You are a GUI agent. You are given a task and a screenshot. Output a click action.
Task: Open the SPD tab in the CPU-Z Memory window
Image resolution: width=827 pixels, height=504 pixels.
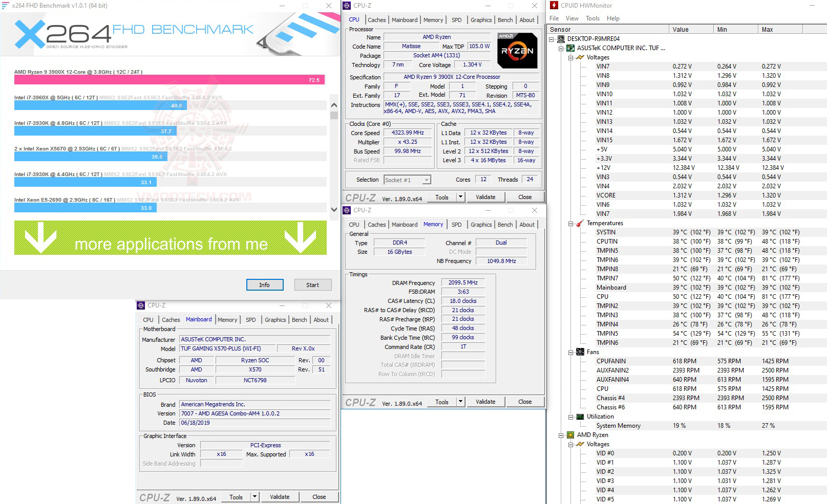[457, 225]
